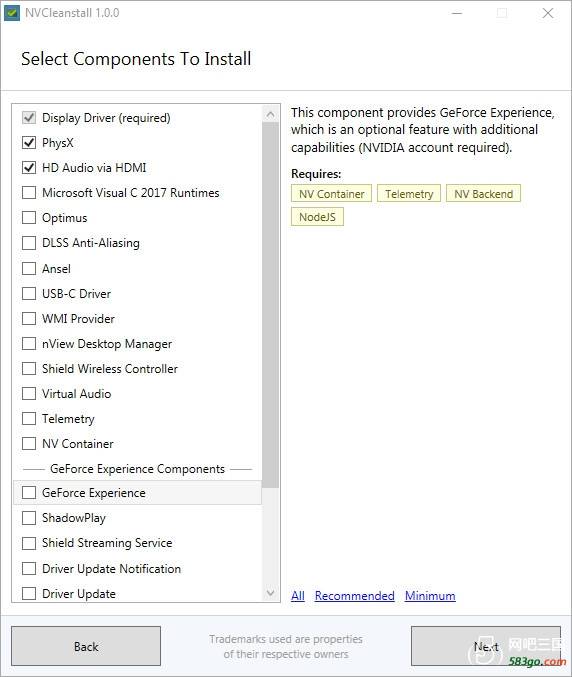The image size is (572, 677).
Task: Choose the Minimum preset link
Action: (430, 596)
